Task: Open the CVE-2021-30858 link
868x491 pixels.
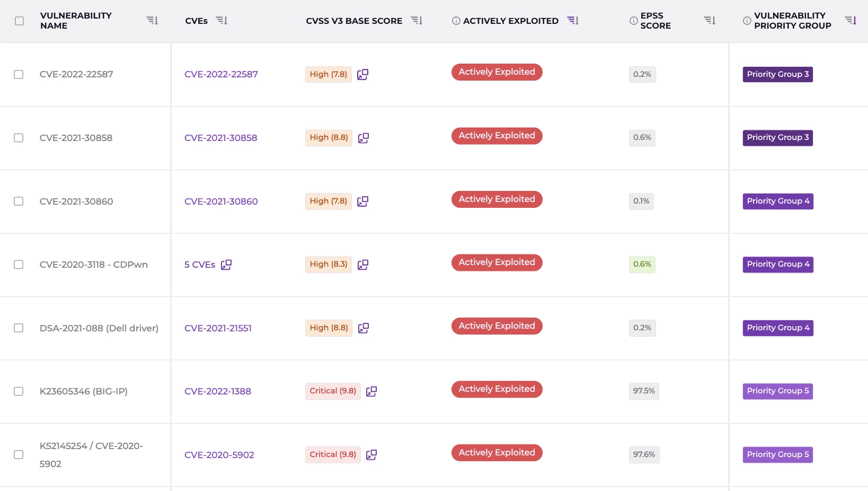Action: tap(220, 138)
